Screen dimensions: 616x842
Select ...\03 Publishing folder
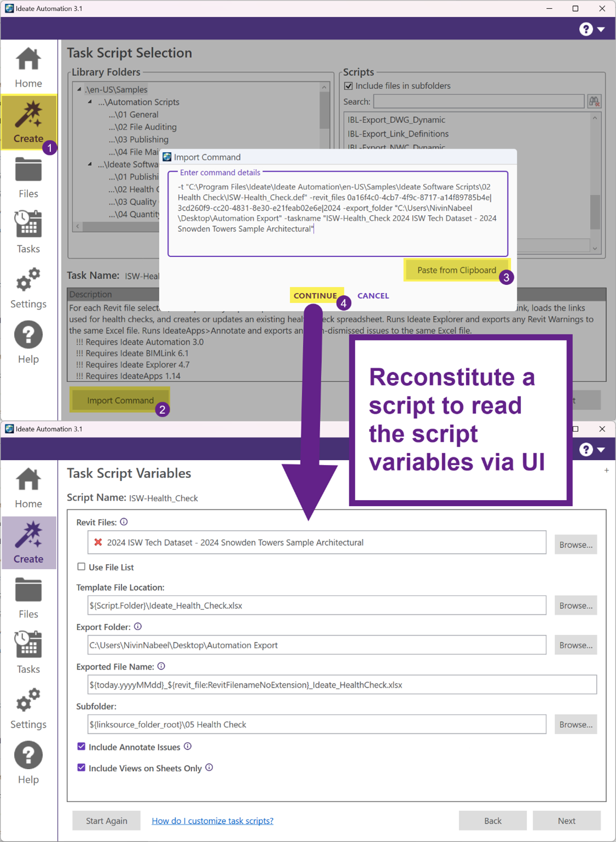139,140
